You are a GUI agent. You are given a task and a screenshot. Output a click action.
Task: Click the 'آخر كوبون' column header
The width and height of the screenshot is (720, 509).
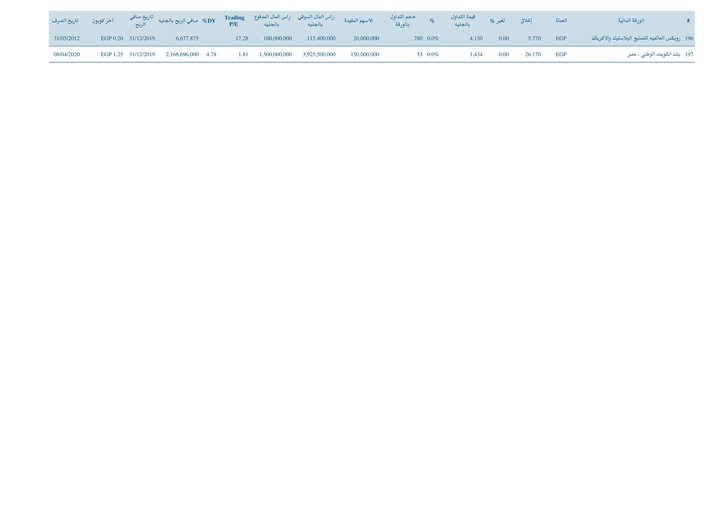coord(103,21)
